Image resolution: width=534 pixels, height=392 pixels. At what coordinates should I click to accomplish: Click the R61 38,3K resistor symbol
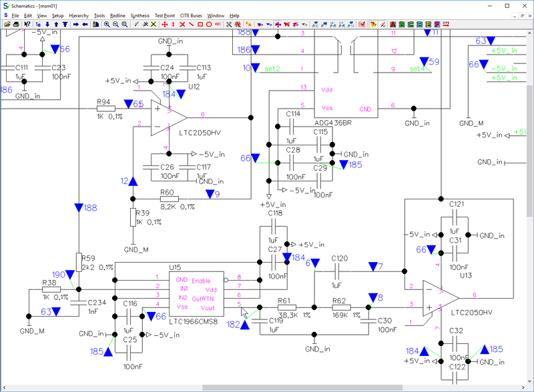point(287,307)
